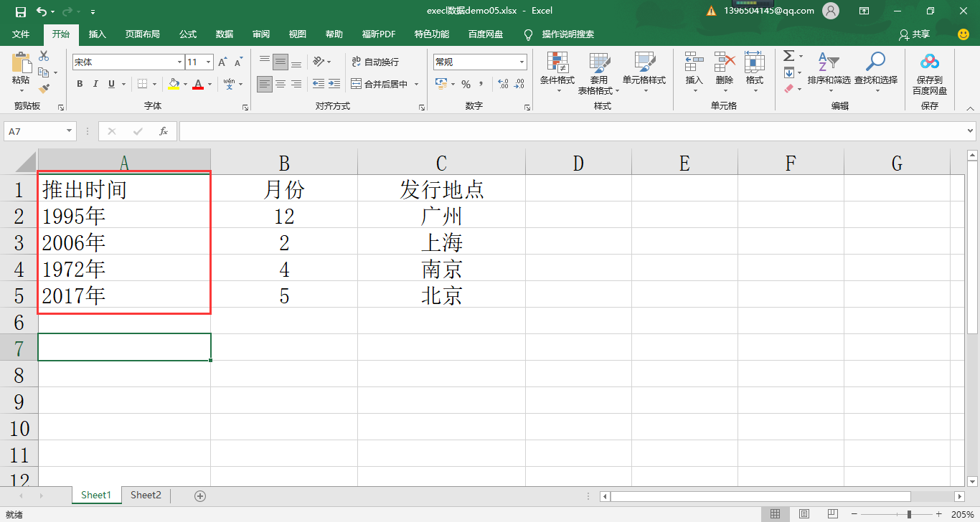The width and height of the screenshot is (980, 522).
Task: Open 排序和筛选 sort and filter
Action: pyautogui.click(x=829, y=72)
